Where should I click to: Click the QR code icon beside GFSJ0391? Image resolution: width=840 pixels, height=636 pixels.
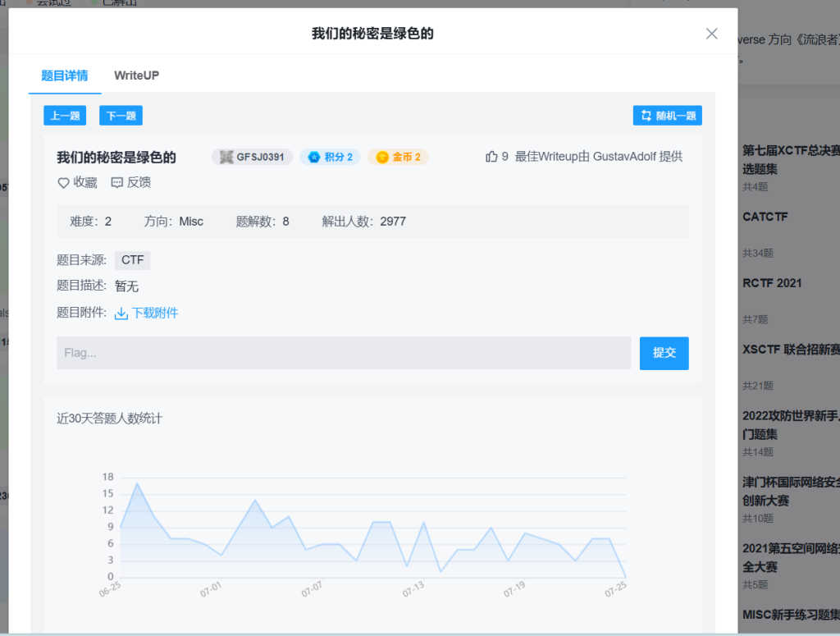tap(227, 158)
